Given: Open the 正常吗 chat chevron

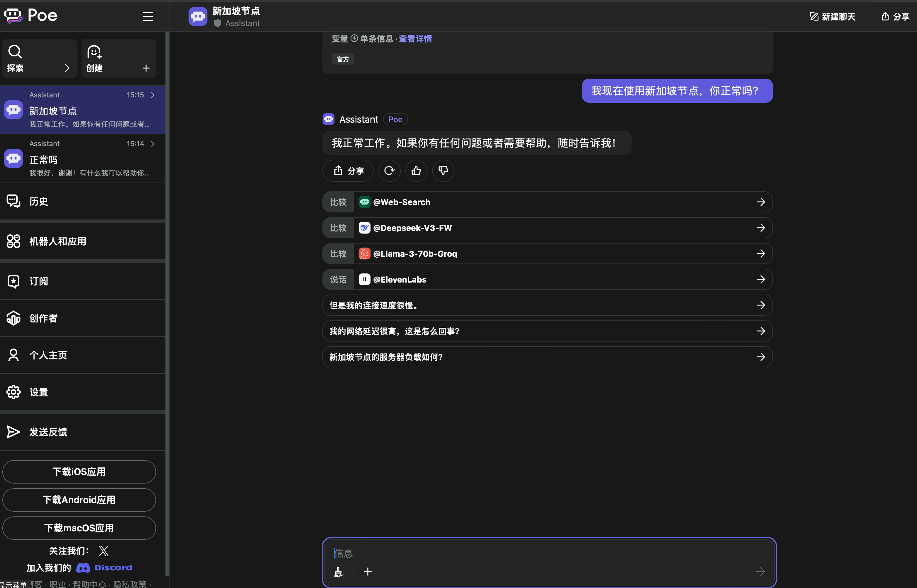Looking at the screenshot, I should pyautogui.click(x=153, y=144).
